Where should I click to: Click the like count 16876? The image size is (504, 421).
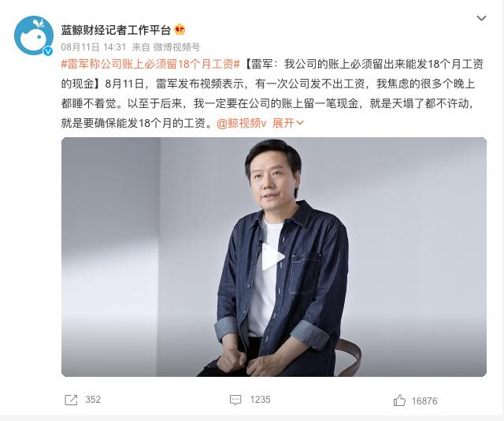(424, 401)
